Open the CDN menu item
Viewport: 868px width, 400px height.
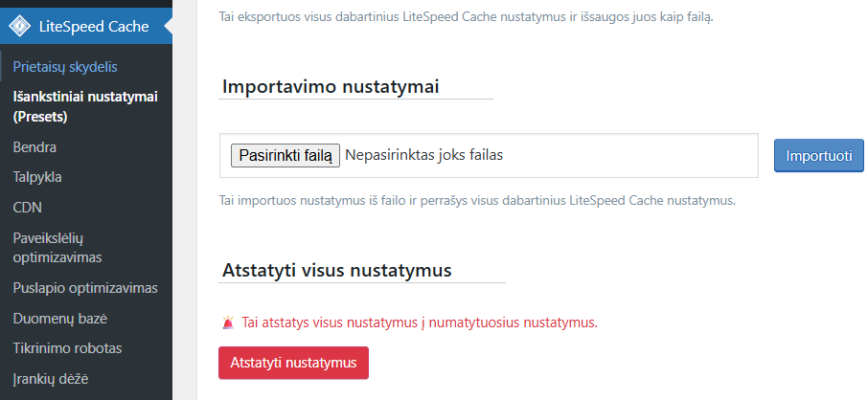click(27, 207)
